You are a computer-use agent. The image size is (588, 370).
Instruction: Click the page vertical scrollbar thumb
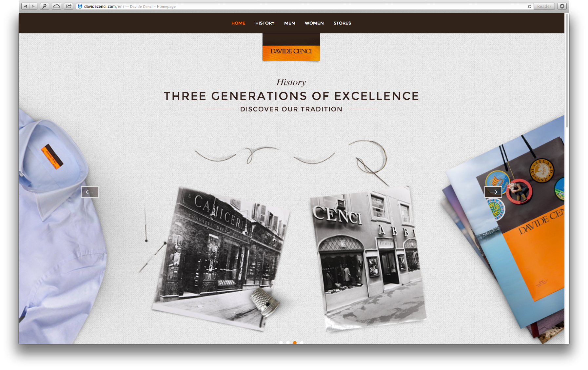567,70
